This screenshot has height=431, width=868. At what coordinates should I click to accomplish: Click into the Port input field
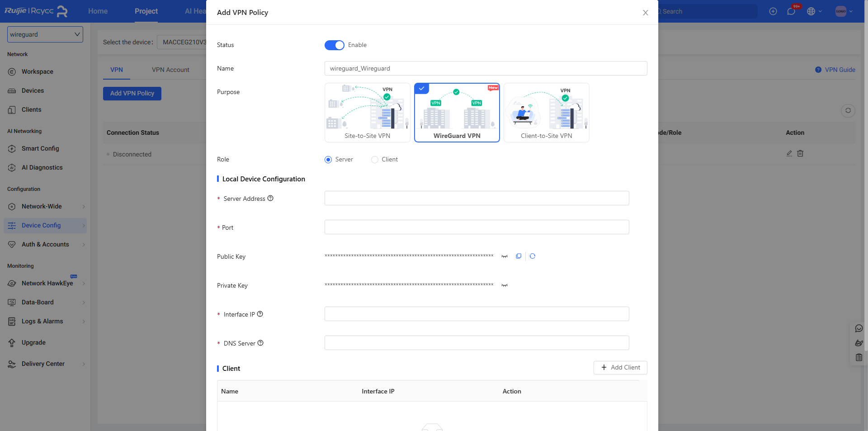(476, 227)
